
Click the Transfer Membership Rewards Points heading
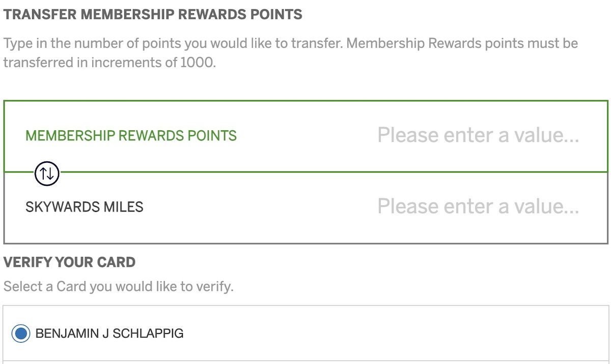(x=153, y=14)
